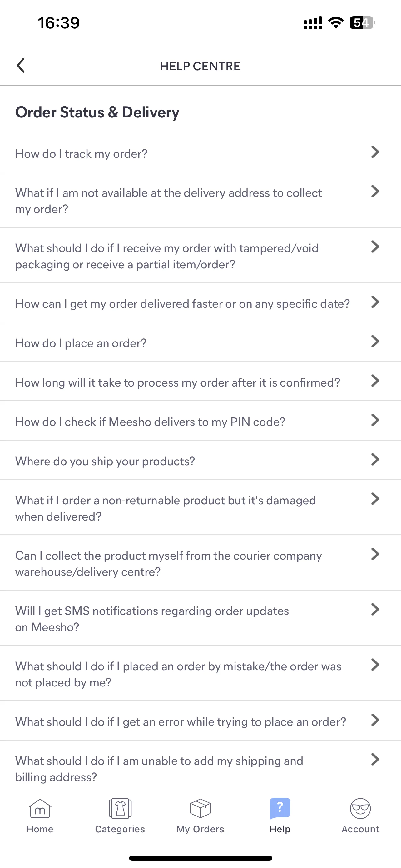
Task: Expand chevron for Meesho PIN code question
Action: click(x=375, y=420)
